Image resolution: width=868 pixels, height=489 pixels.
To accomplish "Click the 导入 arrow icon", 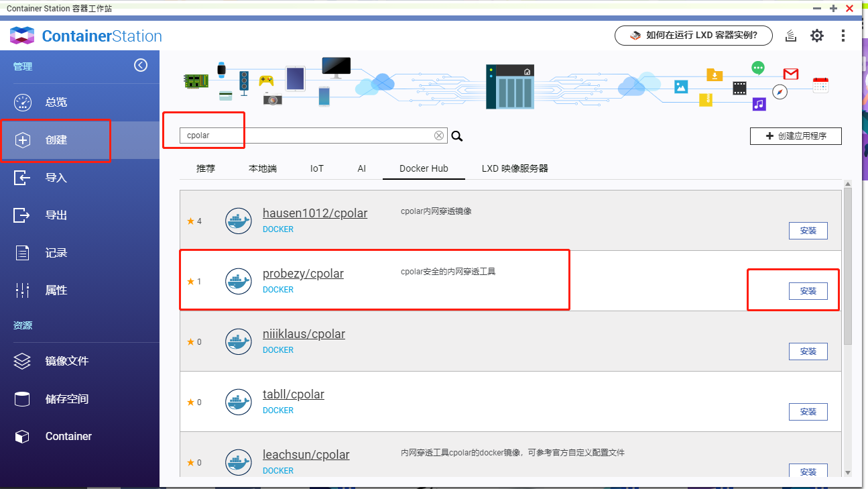I will [x=23, y=178].
